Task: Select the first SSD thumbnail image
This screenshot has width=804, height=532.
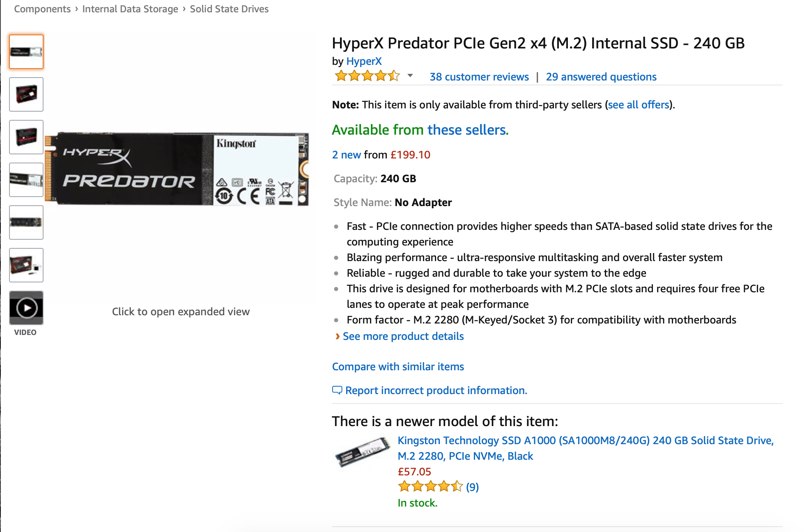Action: pyautogui.click(x=26, y=52)
